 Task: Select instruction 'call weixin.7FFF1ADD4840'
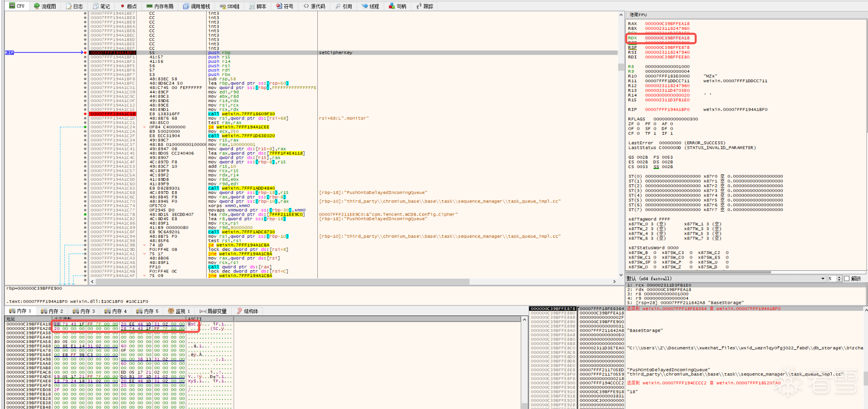pyautogui.click(x=241, y=188)
